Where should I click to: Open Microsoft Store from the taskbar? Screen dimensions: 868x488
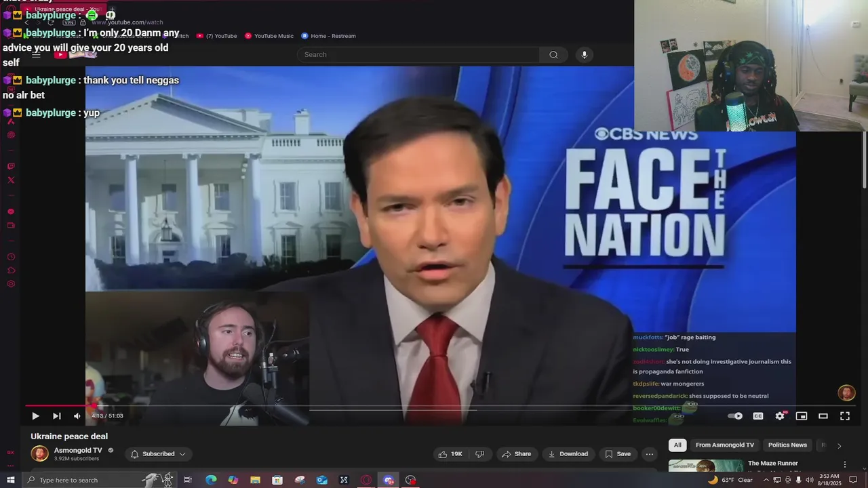point(277,480)
